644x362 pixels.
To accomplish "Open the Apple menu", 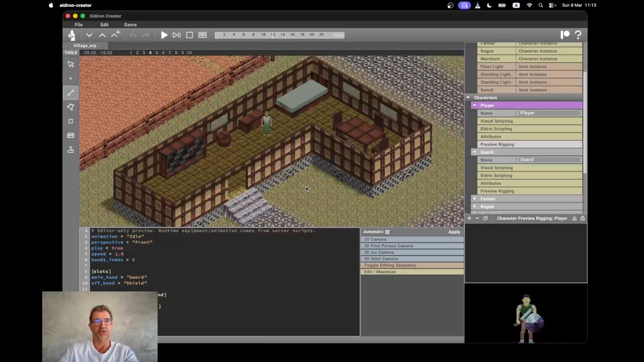I will pos(51,5).
